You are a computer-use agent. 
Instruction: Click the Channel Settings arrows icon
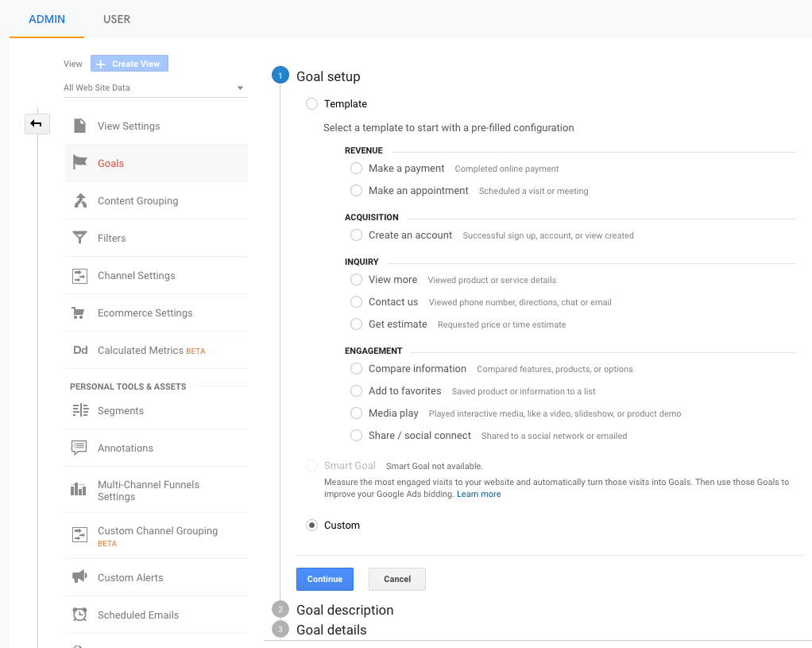tap(79, 276)
